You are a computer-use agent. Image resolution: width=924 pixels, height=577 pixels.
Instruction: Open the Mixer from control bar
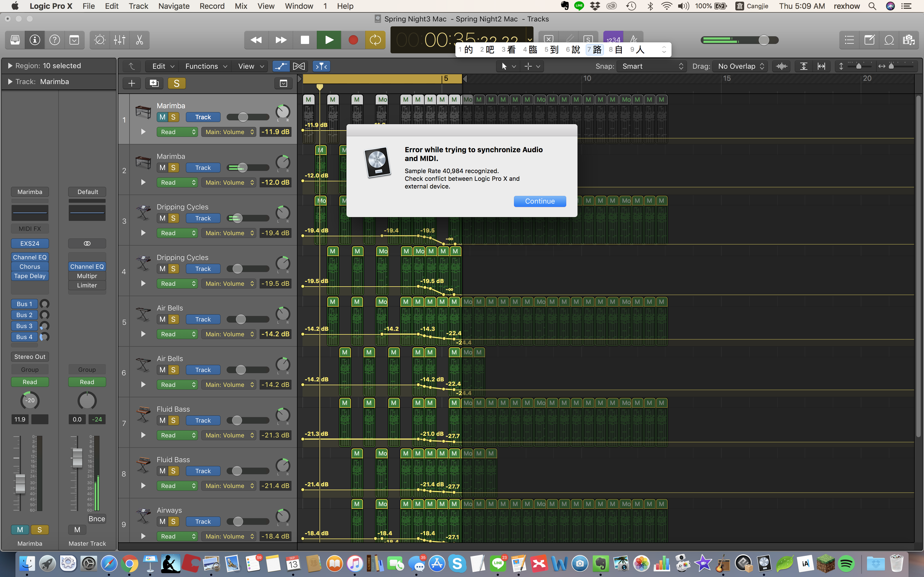pos(120,40)
